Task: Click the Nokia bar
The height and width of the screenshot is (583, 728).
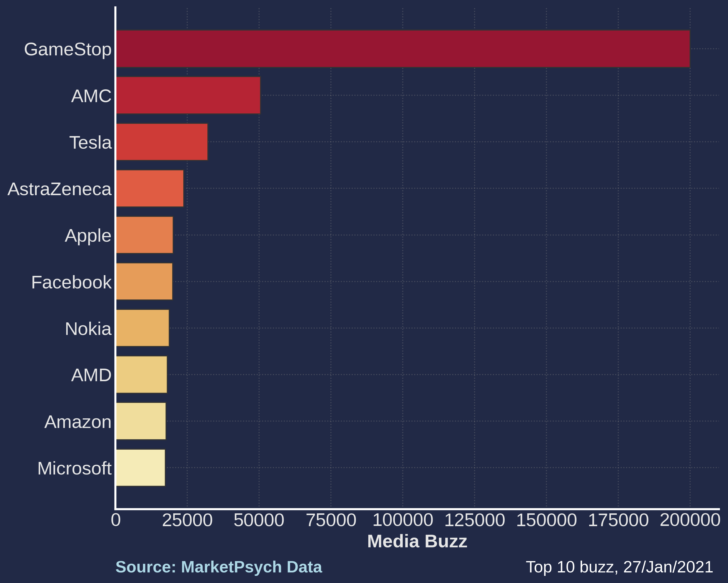Action: coord(142,328)
